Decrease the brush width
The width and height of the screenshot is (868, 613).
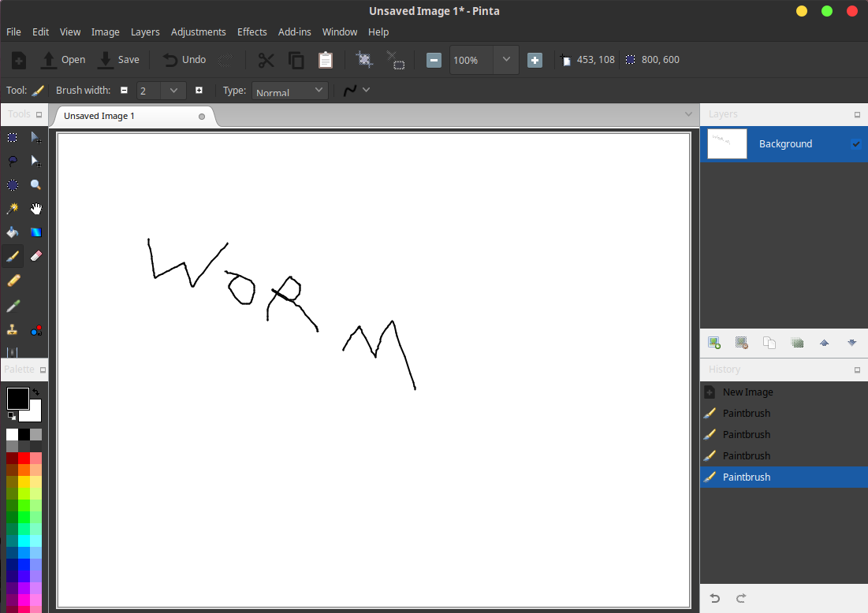[x=124, y=90]
